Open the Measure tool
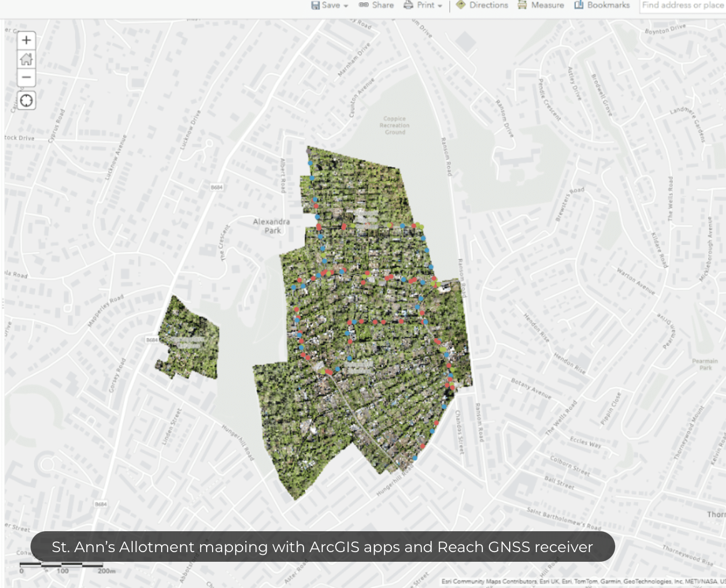 [547, 5]
